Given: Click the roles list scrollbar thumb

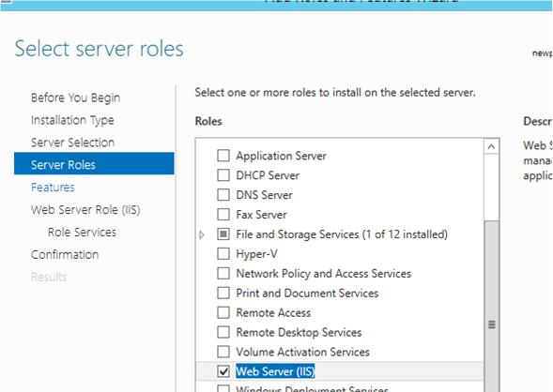Looking at the screenshot, I should [x=492, y=307].
